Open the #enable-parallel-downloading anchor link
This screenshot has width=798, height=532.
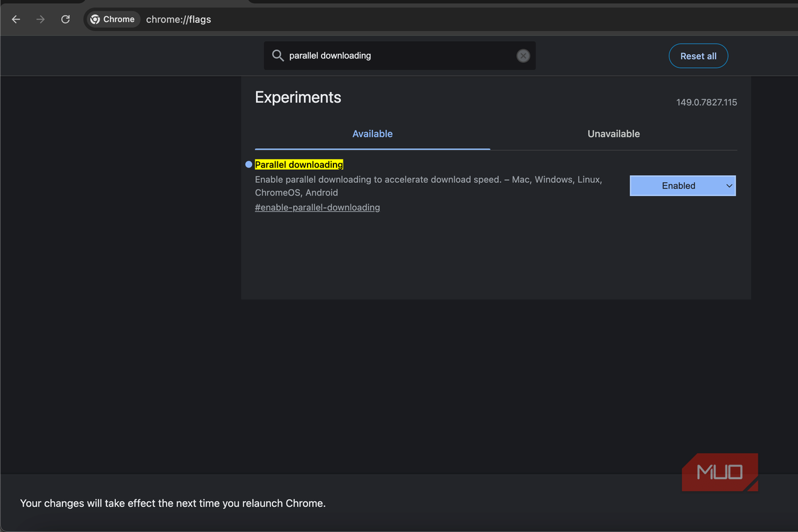tap(317, 207)
